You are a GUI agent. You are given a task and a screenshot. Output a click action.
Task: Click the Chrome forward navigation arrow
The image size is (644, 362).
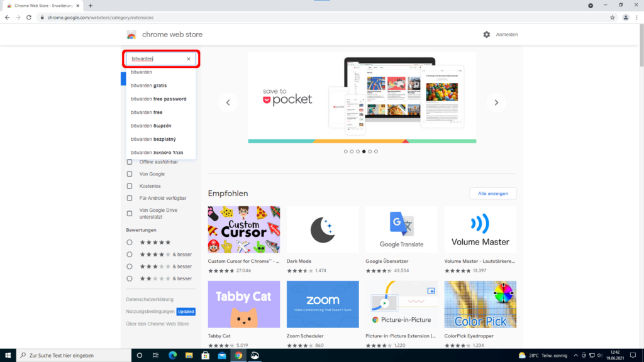coord(18,18)
